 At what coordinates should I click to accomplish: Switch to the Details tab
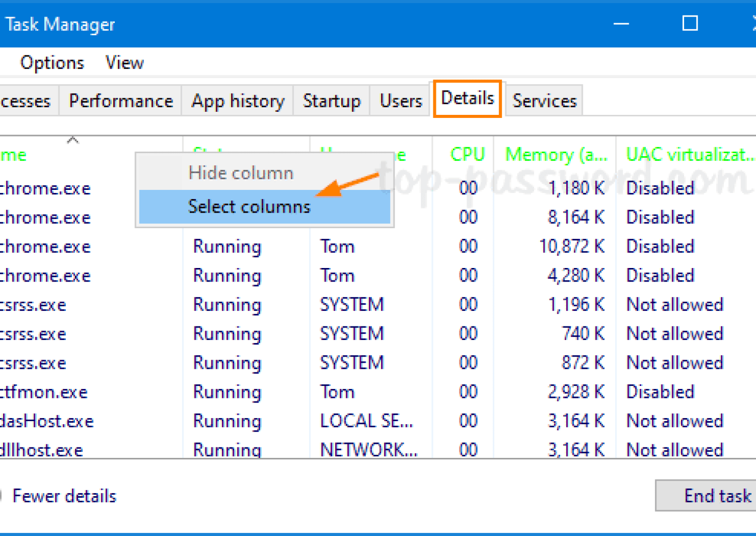[x=467, y=99]
